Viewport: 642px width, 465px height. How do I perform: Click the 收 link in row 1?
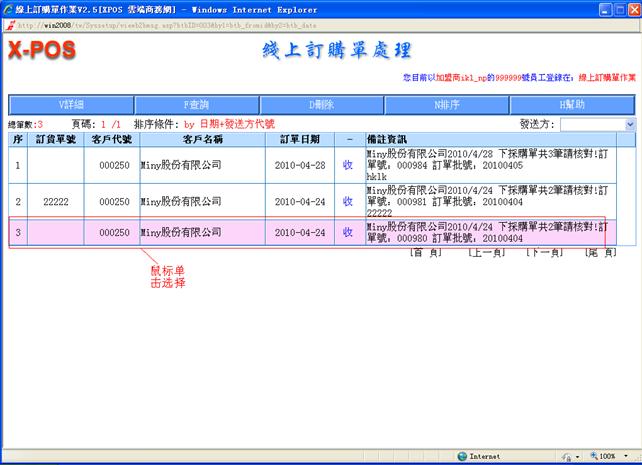coord(347,165)
